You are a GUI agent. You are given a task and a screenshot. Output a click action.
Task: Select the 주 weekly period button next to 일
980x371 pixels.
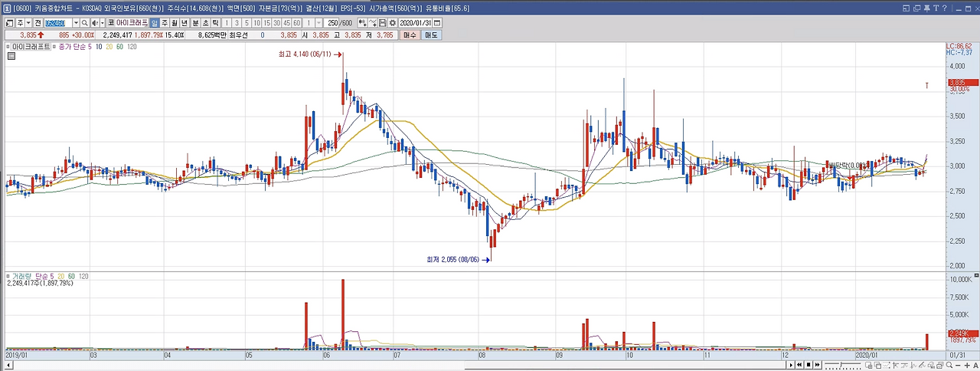(165, 23)
